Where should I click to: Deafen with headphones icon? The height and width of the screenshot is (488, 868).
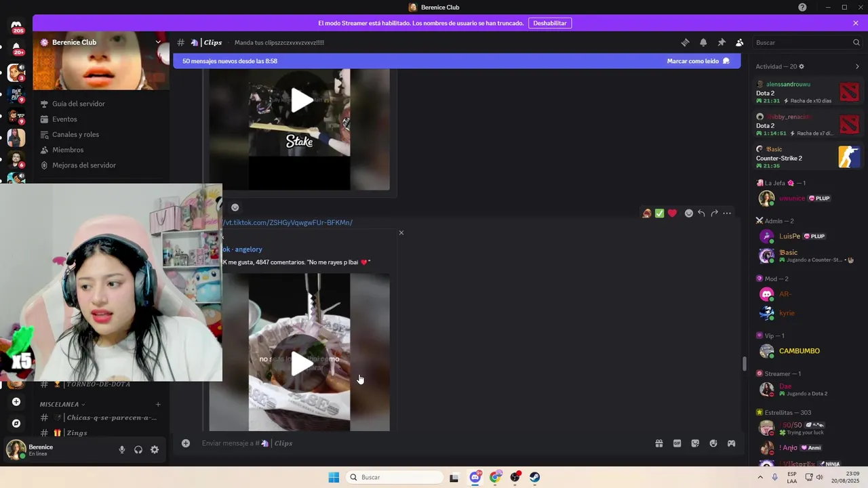click(138, 449)
